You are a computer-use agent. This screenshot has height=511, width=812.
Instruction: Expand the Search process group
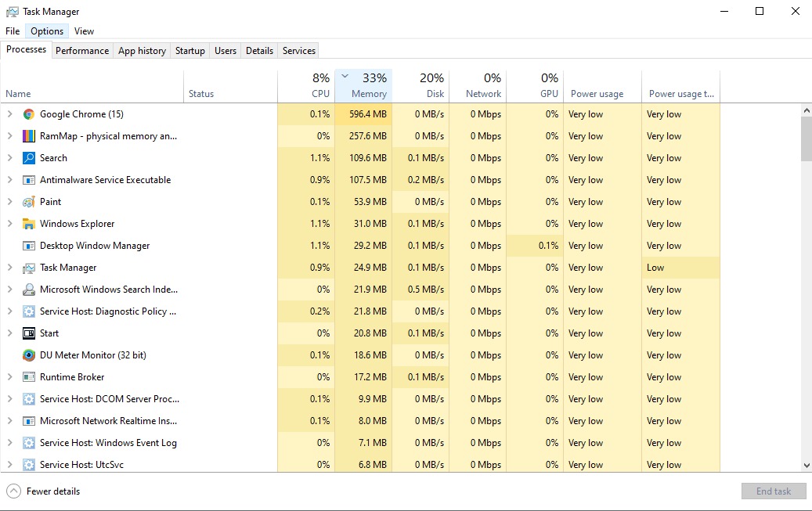[10, 158]
